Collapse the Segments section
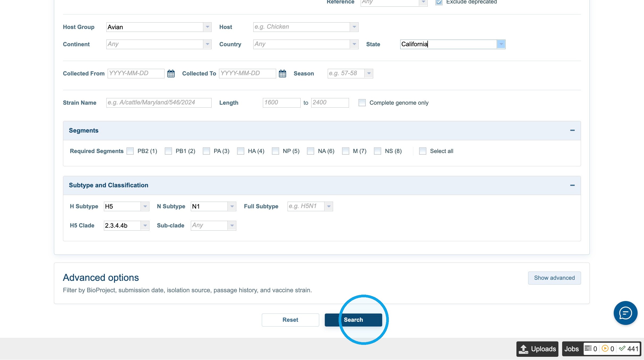This screenshot has height=360, width=644. 572,130
